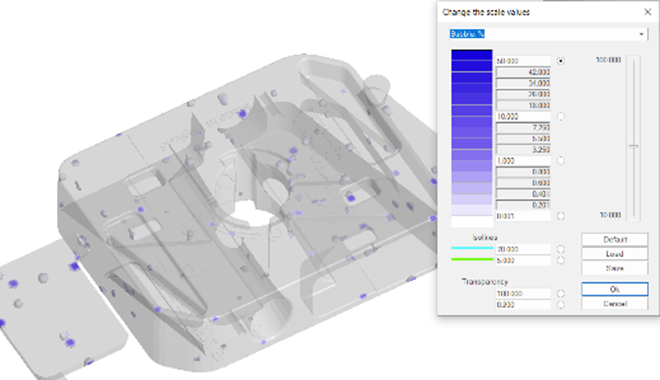Screen dimensions: 660x380
Task: Confirm with the Ok button
Action: [x=615, y=289]
